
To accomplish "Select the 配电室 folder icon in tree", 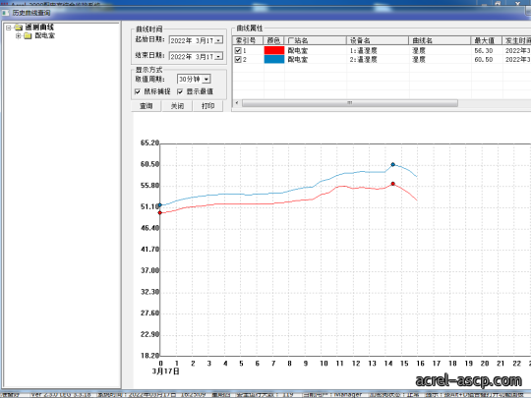I will (29, 36).
